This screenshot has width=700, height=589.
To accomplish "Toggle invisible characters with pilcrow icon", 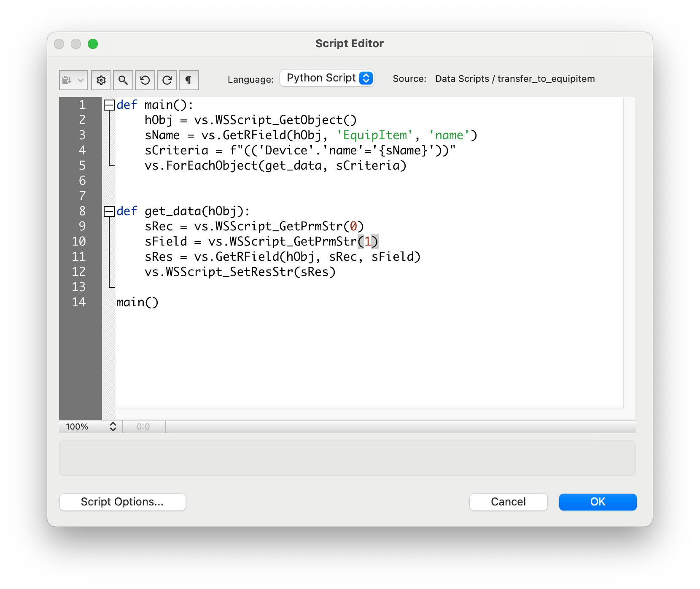I will 189,80.
